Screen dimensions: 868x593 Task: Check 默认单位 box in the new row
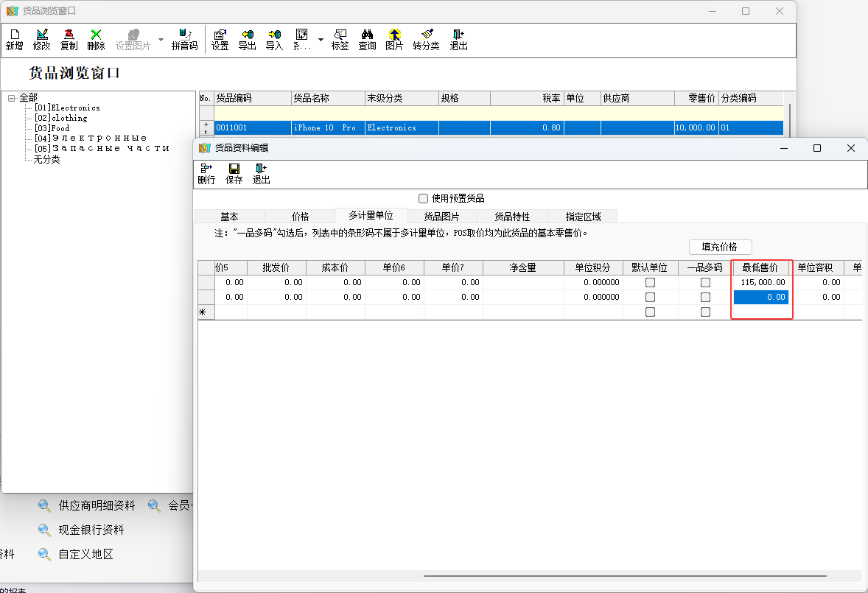click(651, 312)
